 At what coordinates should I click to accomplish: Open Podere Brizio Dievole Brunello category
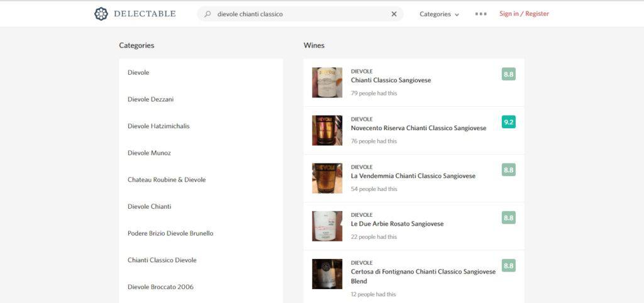click(x=170, y=233)
